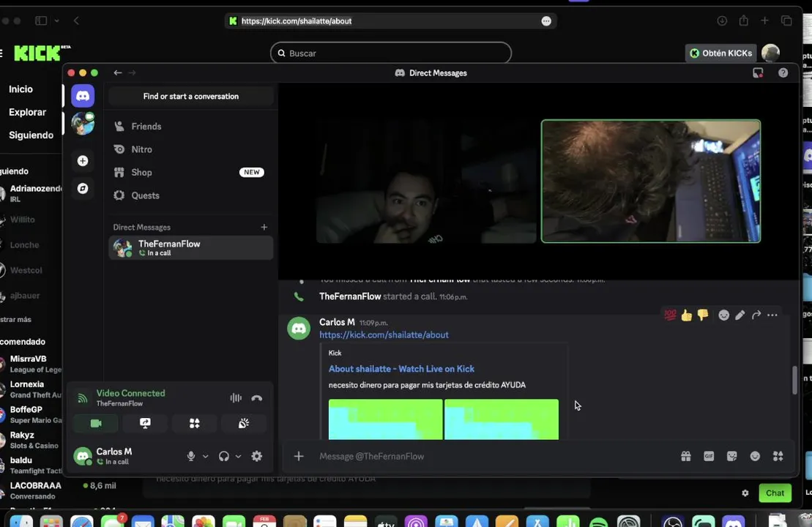Viewport: 812px width, 527px height.
Task: Open the sticker picker
Action: point(731,456)
